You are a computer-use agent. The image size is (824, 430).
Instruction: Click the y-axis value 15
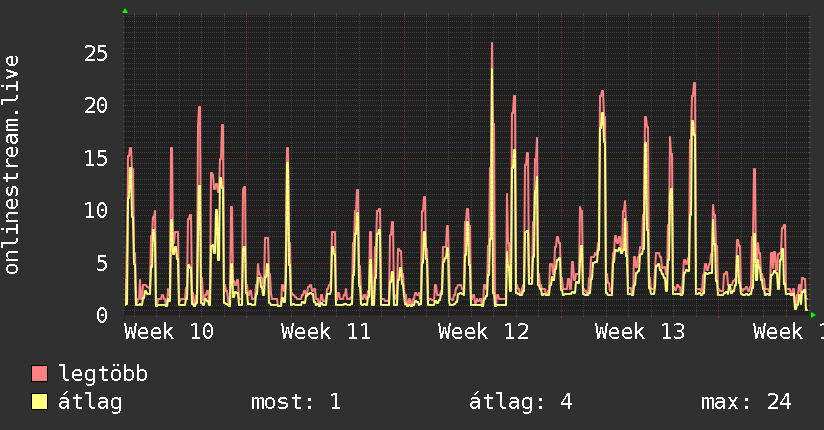click(96, 158)
